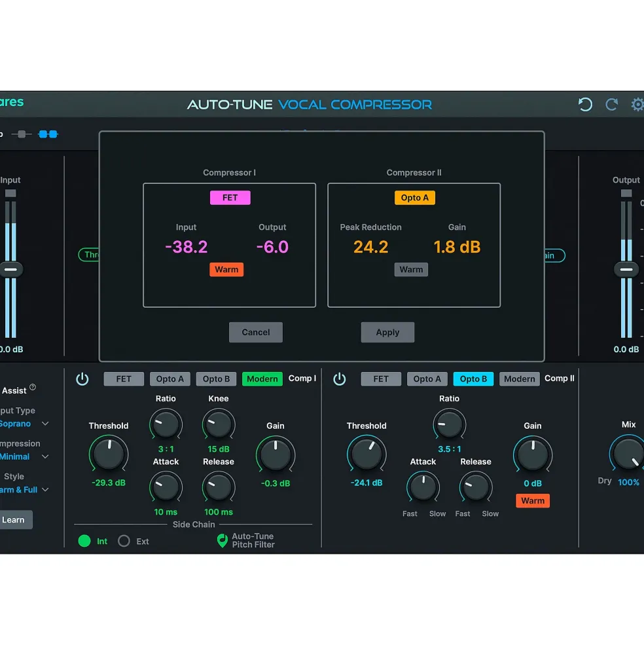Toggle Warm in Compressor II dialog box
644x645 pixels.
(x=411, y=269)
